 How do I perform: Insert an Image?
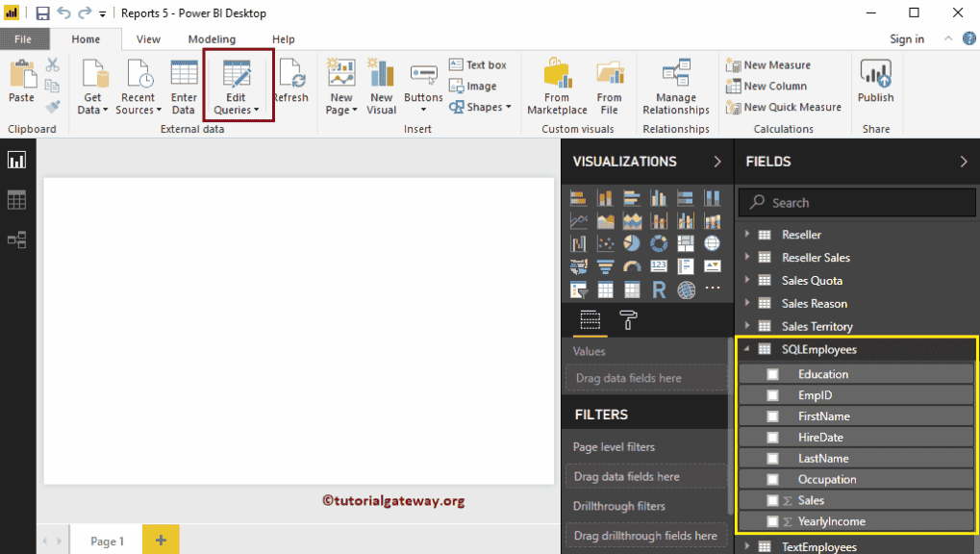pyautogui.click(x=473, y=87)
